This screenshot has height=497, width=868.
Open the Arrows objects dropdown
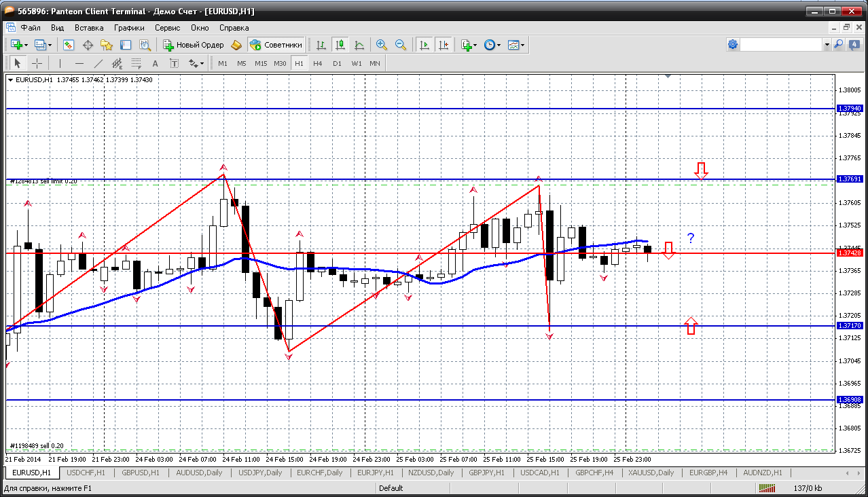[x=196, y=63]
